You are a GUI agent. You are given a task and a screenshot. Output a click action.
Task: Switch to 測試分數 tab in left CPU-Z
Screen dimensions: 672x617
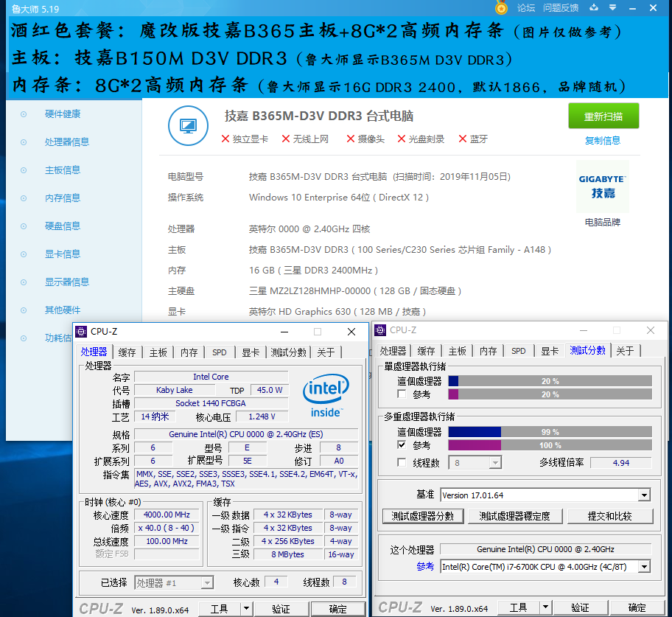tap(288, 352)
